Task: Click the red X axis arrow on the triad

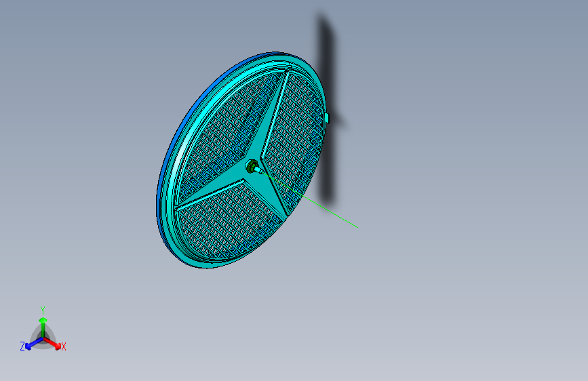Action: point(52,343)
